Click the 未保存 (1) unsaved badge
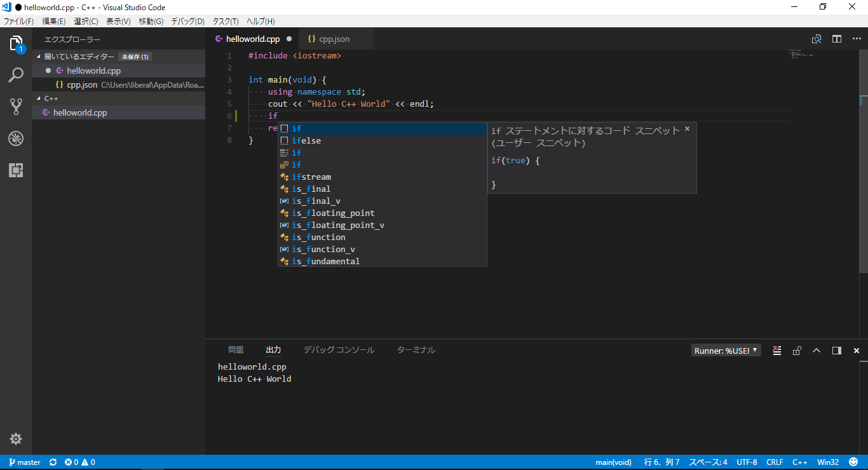Screen dimensions: 868x470 [135, 57]
